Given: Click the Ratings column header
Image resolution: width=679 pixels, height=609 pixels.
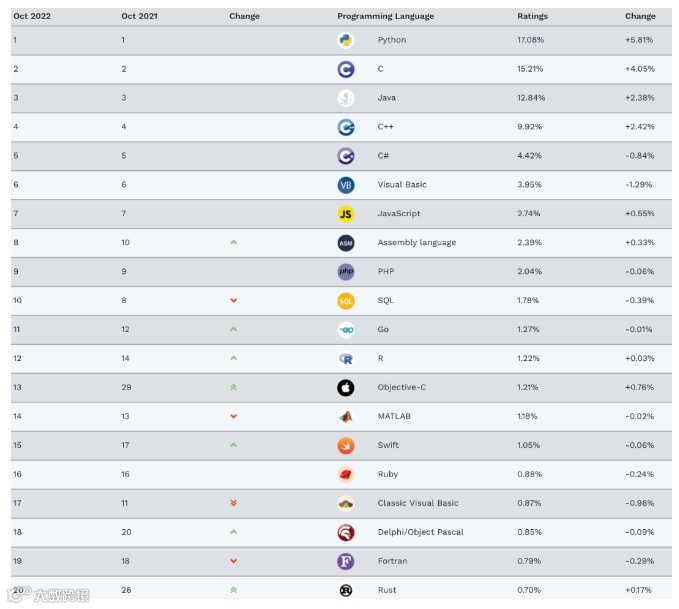Looking at the screenshot, I should point(532,16).
